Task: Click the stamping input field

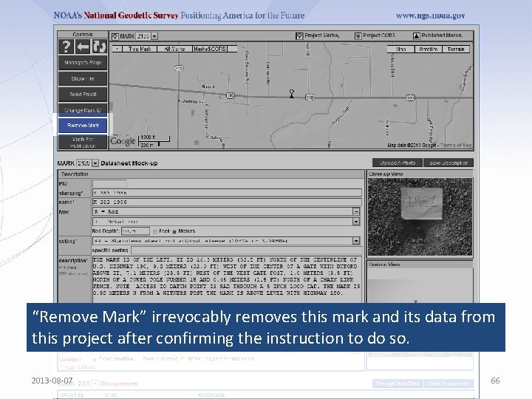Action: (x=227, y=193)
